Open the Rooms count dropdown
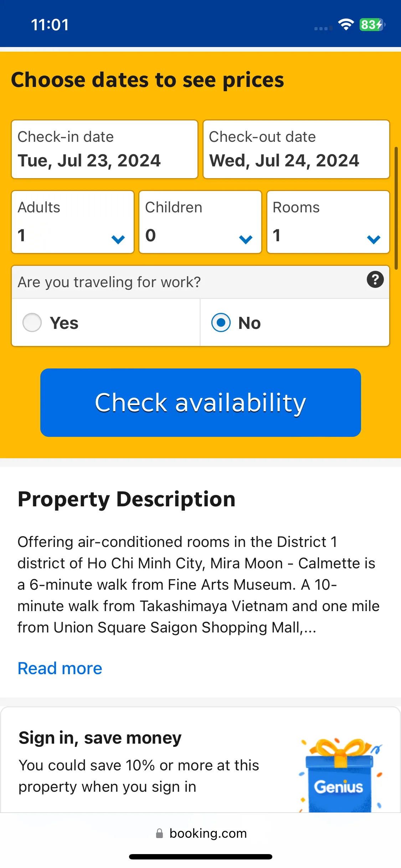The width and height of the screenshot is (401, 868). pyautogui.click(x=328, y=222)
